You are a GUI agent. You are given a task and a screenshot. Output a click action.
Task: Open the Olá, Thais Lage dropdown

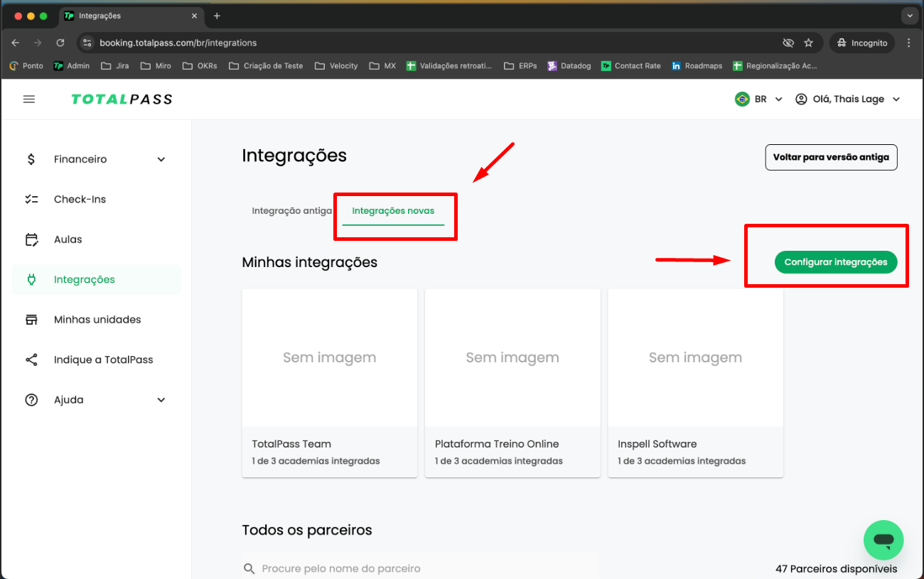847,99
